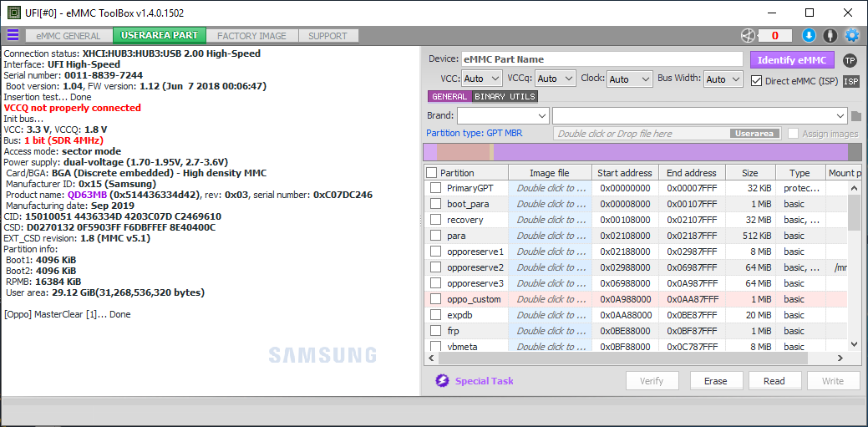Toggle Assign images checkbox

click(794, 134)
